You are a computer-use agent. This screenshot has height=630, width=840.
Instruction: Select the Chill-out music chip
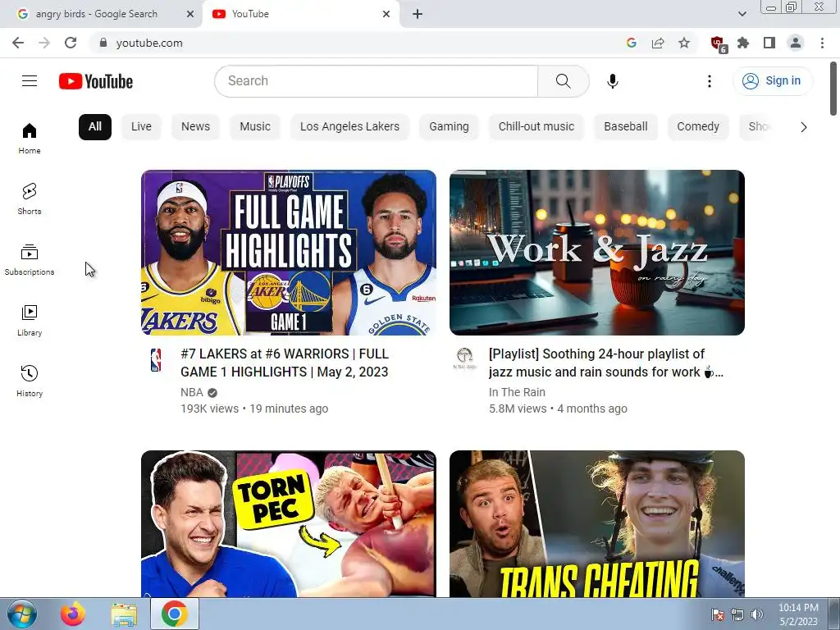click(536, 127)
